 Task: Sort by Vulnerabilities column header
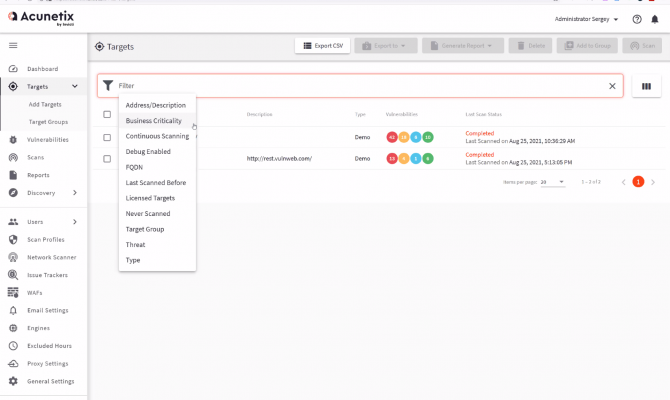(402, 115)
